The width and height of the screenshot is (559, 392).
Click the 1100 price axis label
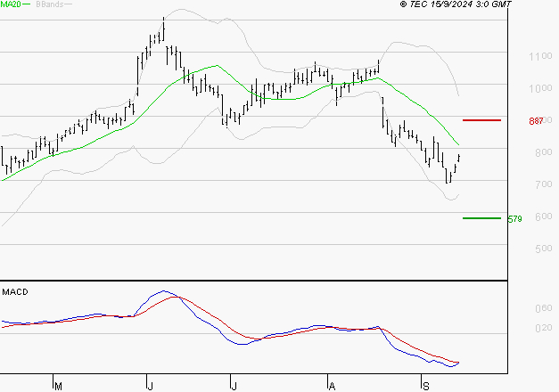pos(540,56)
